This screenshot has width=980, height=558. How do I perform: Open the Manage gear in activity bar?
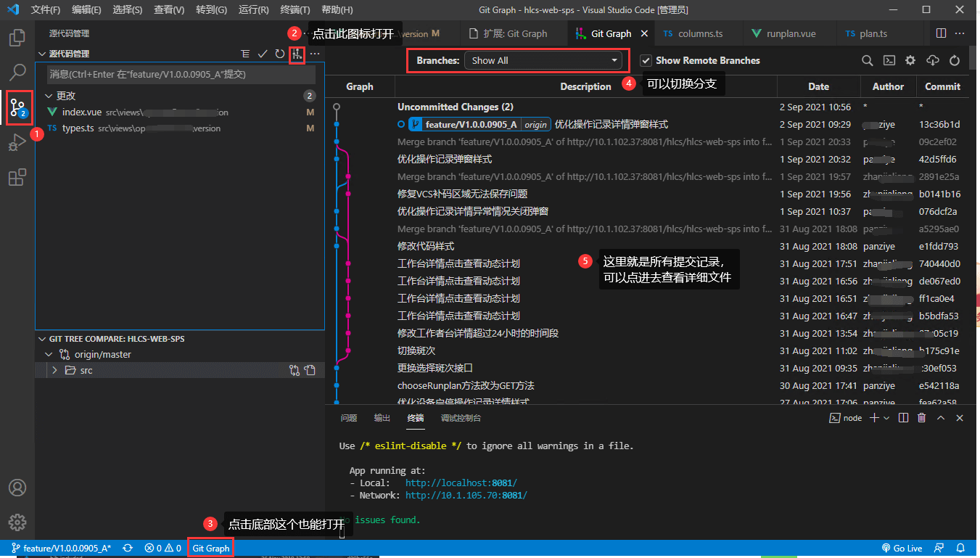point(17,522)
